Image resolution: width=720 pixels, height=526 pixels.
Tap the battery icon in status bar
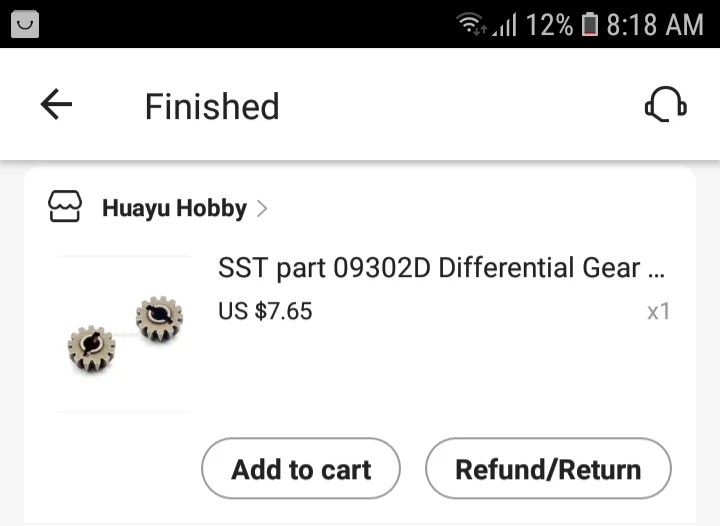[590, 24]
